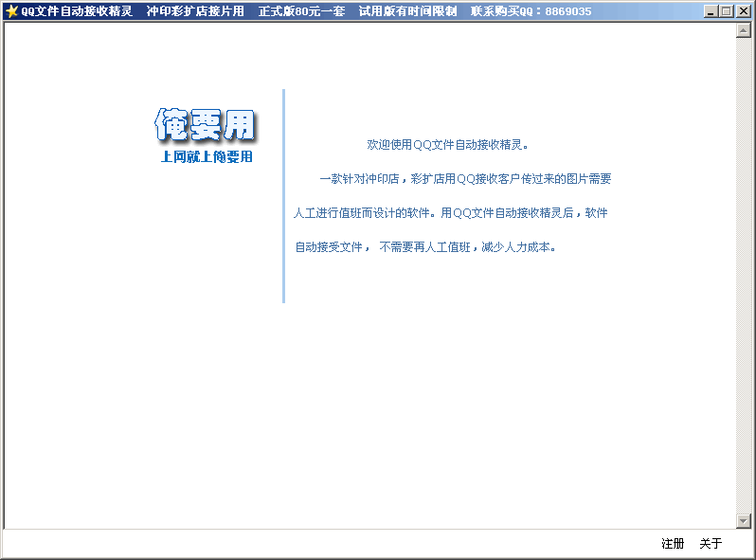Click the line starting 一款针对冲印店
The height and width of the screenshot is (560, 756).
[x=465, y=179]
